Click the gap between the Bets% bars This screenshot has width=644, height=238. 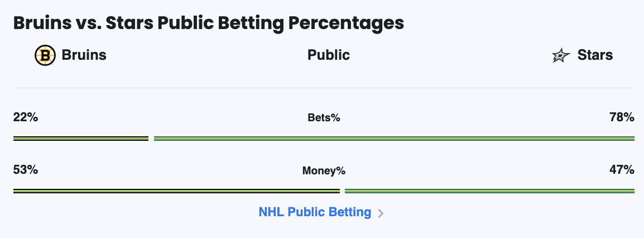point(151,138)
